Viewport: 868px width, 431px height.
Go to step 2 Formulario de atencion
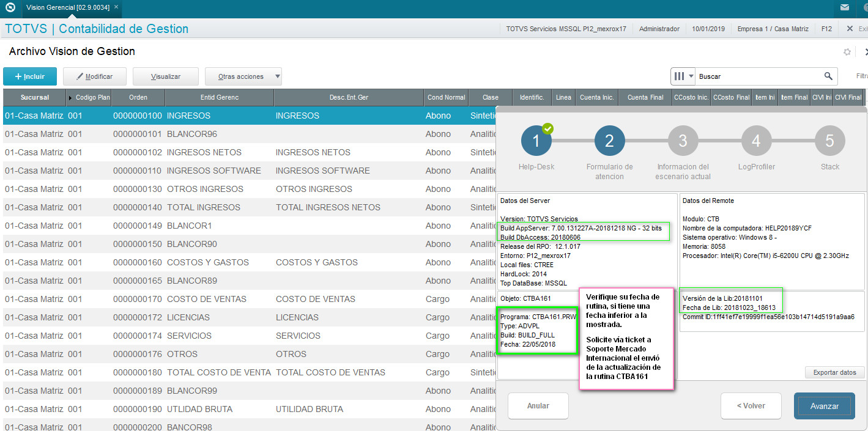click(609, 141)
